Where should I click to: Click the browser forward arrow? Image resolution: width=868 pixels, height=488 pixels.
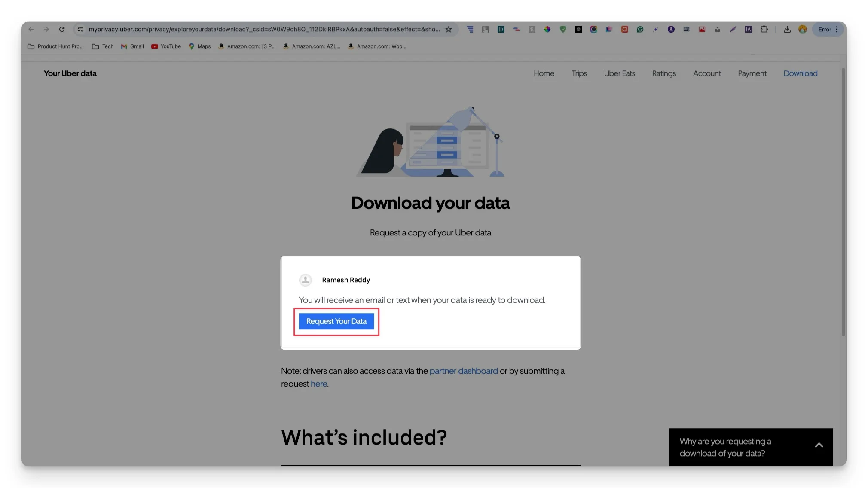coord(46,29)
